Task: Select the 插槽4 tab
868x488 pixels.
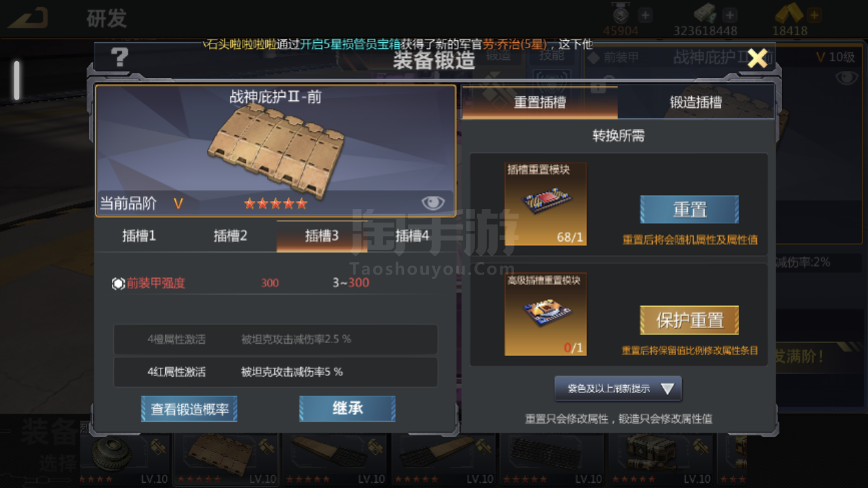Action: coord(413,236)
